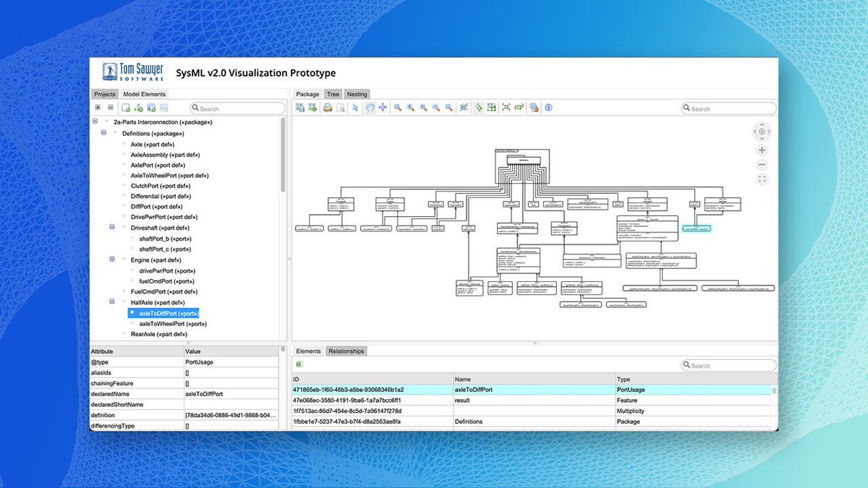Switch to the Relationships tab
Viewport: 868px width, 488px height.
coord(346,351)
